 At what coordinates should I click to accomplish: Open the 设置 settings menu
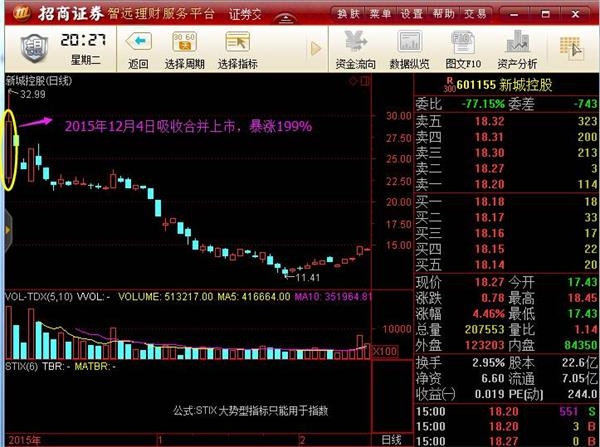[412, 14]
